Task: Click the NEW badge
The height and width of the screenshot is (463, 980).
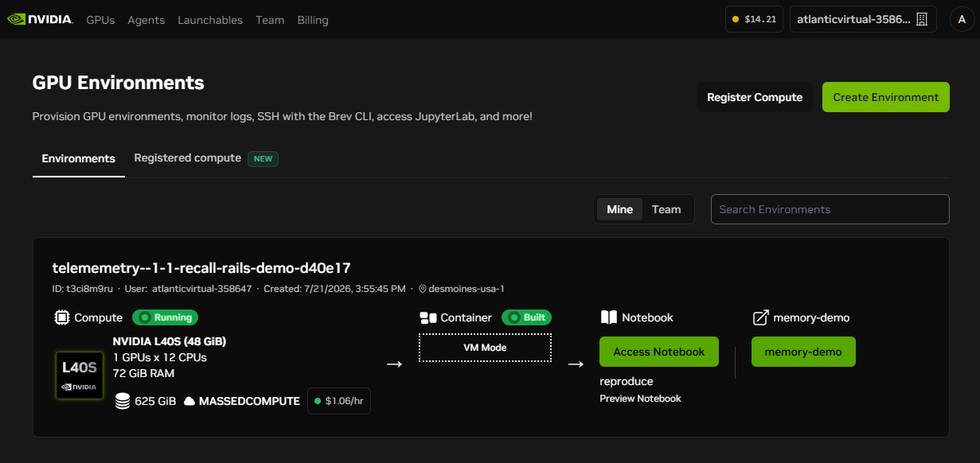Action: 263,158
